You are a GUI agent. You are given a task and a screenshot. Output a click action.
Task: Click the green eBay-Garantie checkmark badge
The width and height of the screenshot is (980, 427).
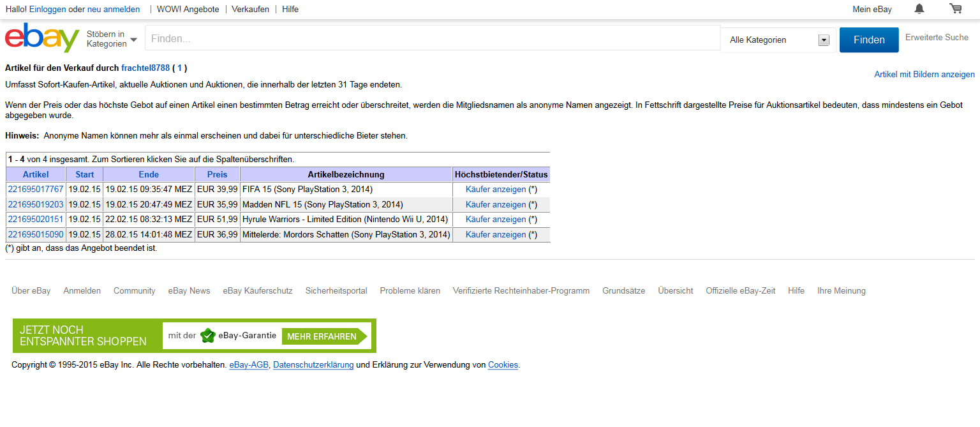click(x=207, y=336)
